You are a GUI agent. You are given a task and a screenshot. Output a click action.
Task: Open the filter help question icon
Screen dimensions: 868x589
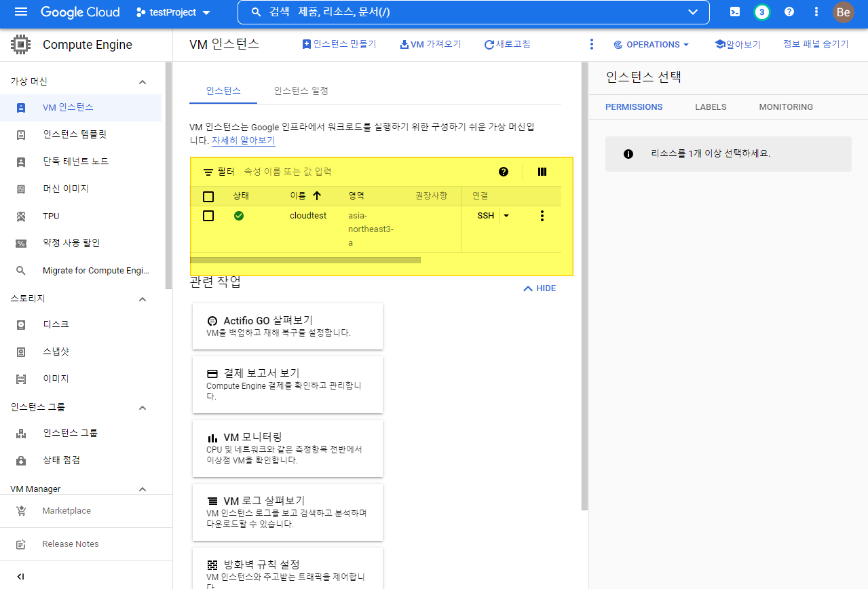pyautogui.click(x=504, y=172)
